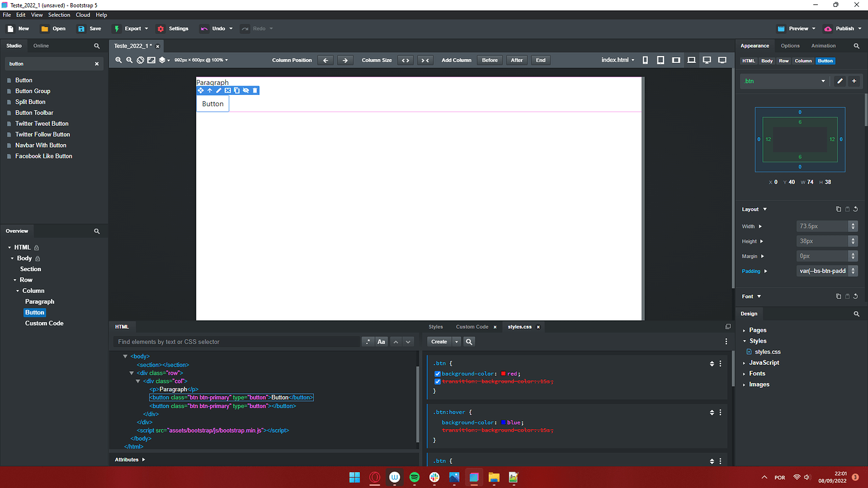This screenshot has height=488, width=868.
Task: Open the pencil edit icon in the Button overlay toolbar
Action: point(218,90)
